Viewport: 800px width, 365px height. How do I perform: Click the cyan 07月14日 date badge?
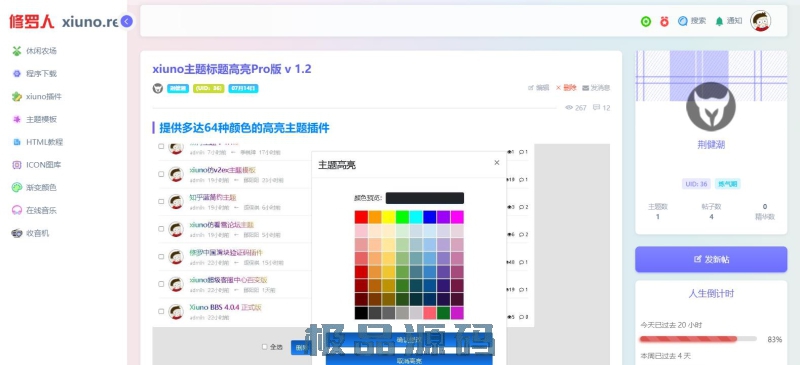(243, 88)
